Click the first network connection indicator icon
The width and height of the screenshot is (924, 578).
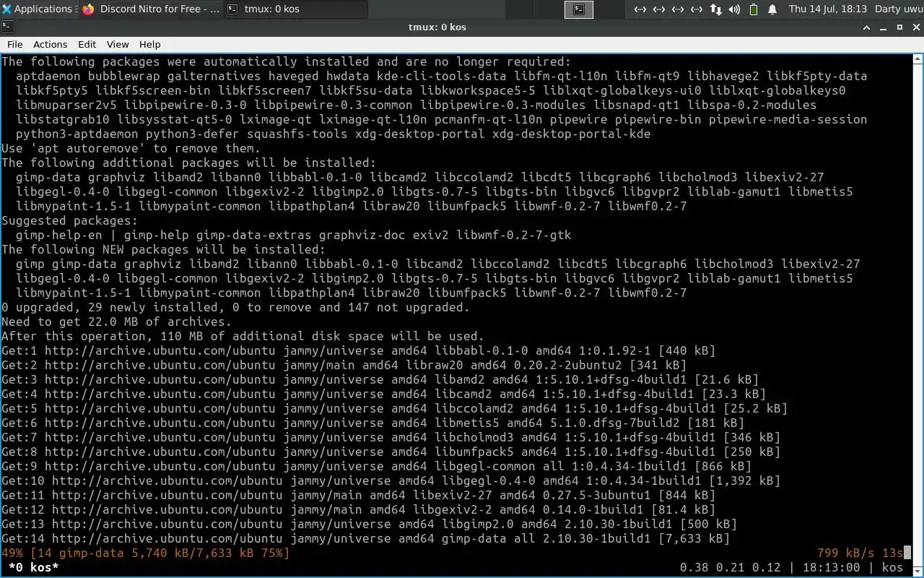pyautogui.click(x=640, y=9)
